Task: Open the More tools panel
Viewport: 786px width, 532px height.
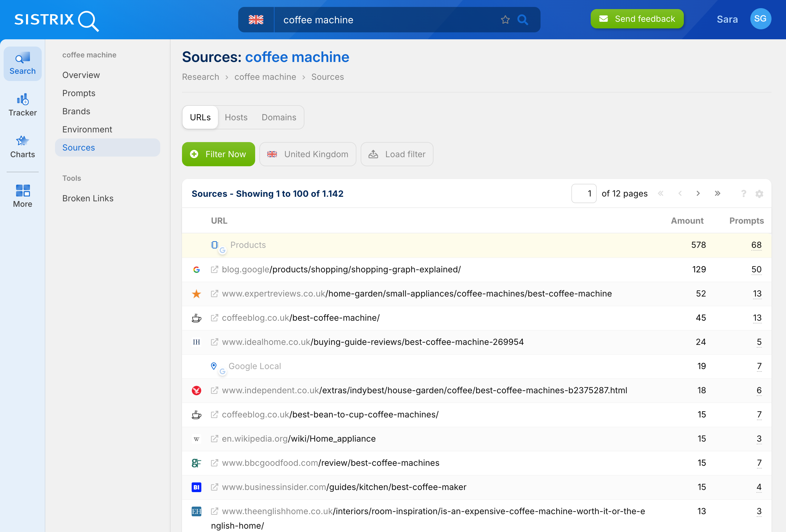Action: pyautogui.click(x=22, y=196)
